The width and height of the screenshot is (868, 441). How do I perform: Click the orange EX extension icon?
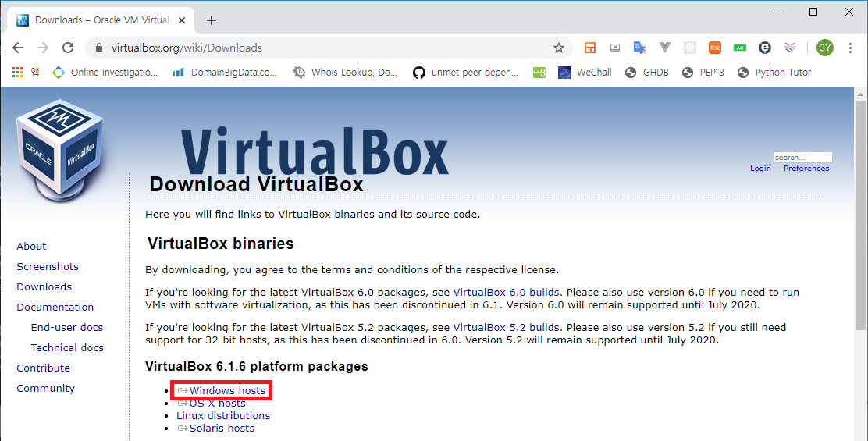[x=715, y=48]
